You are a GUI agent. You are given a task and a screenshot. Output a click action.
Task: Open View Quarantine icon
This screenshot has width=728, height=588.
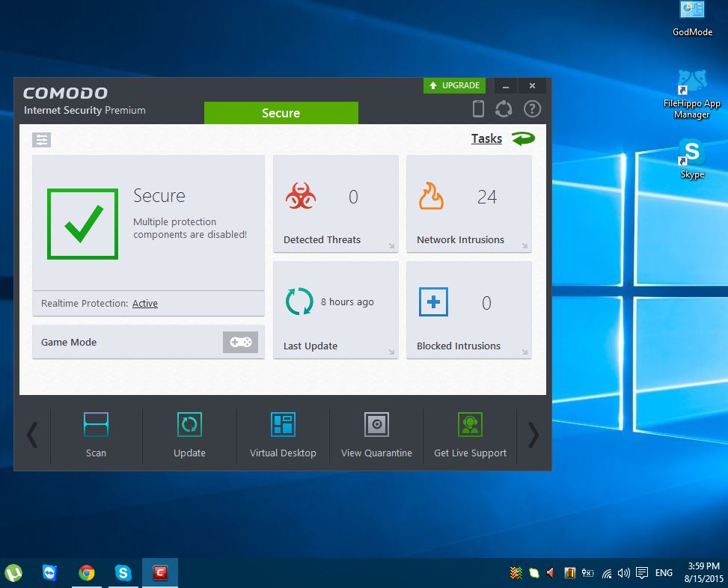pyautogui.click(x=376, y=424)
